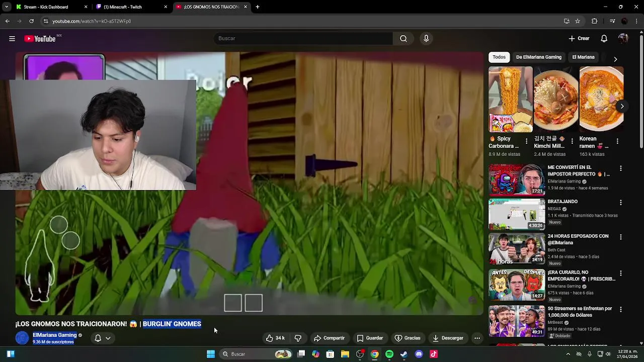
Task: Open options for BRATAJANDO video
Action: 621,203
